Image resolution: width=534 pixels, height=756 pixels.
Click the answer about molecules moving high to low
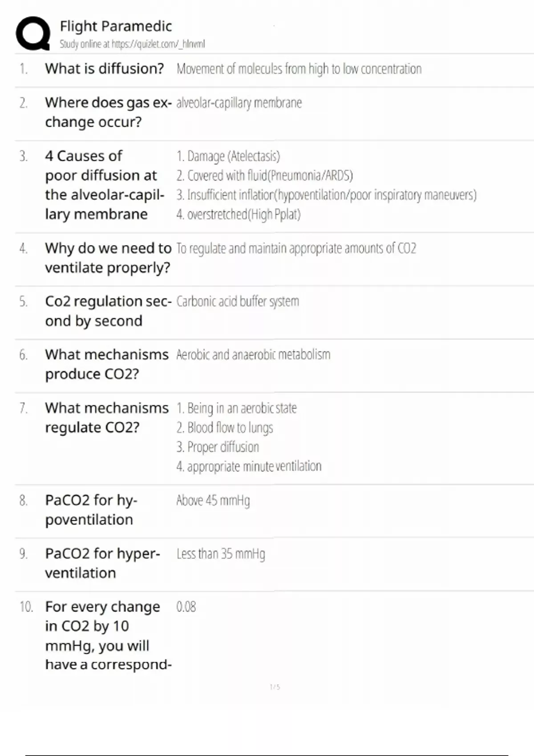[x=299, y=69]
